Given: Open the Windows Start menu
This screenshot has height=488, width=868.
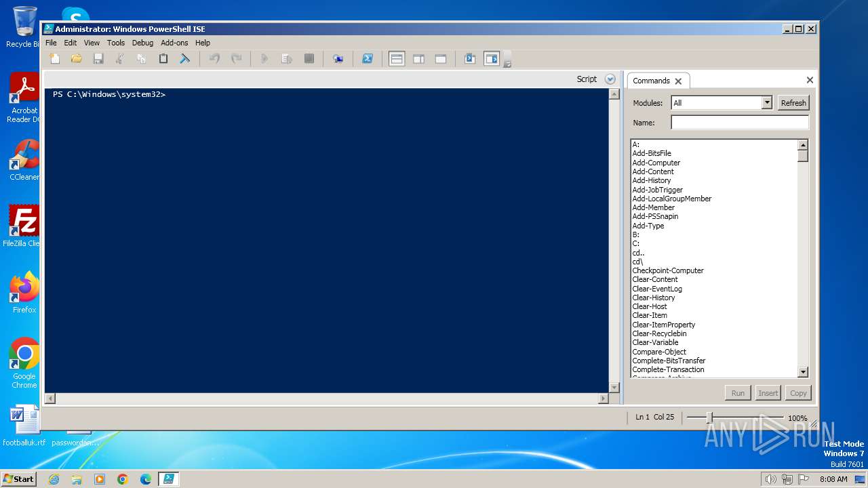Looking at the screenshot, I should pyautogui.click(x=19, y=479).
